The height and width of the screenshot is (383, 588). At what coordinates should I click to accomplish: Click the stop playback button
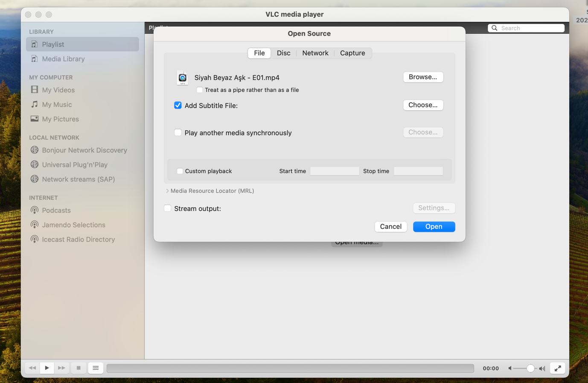(x=79, y=368)
